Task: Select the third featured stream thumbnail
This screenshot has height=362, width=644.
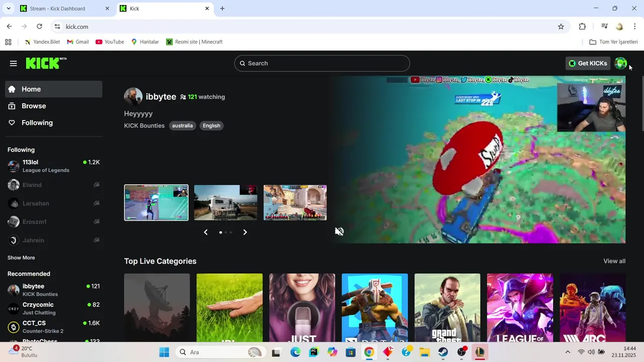Action: (x=295, y=203)
